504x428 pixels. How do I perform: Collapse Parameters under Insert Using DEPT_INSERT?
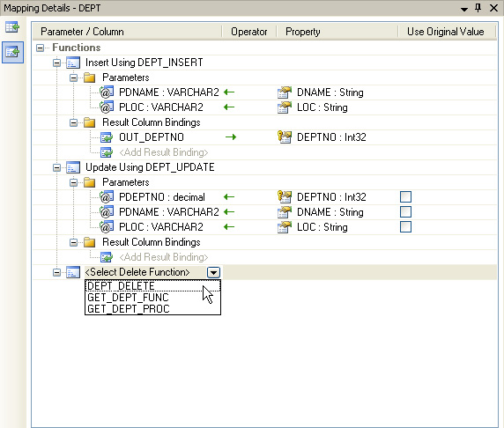coord(73,77)
